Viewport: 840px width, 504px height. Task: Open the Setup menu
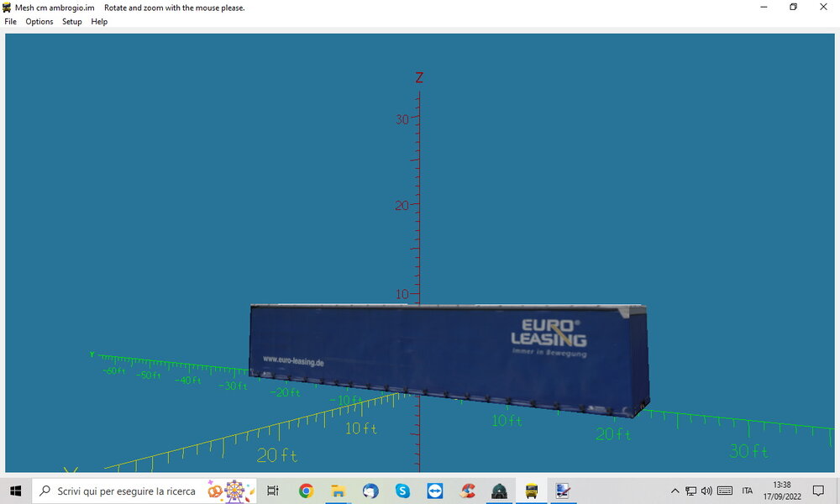(x=71, y=22)
